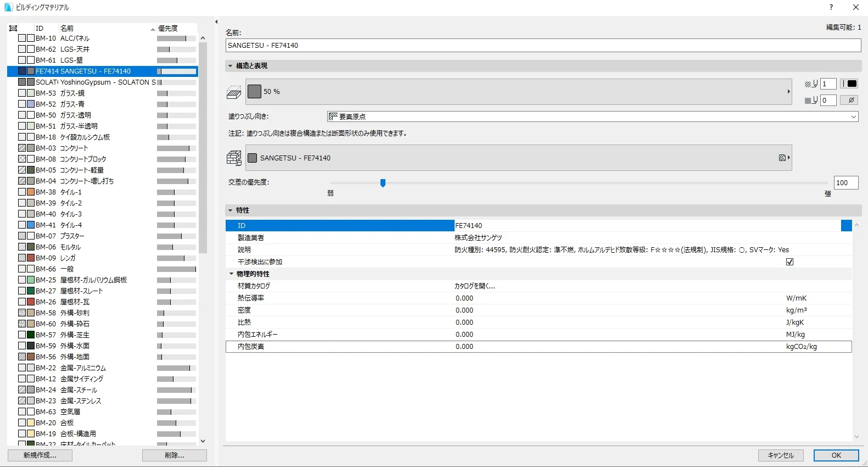The width and height of the screenshot is (868, 467).
Task: Confirm with the OK button
Action: pos(836,455)
